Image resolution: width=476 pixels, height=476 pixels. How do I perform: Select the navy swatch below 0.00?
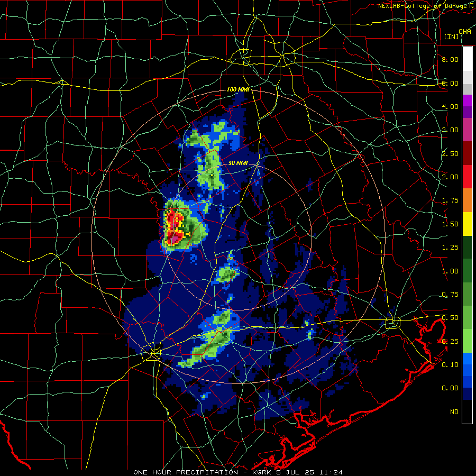tap(467, 394)
